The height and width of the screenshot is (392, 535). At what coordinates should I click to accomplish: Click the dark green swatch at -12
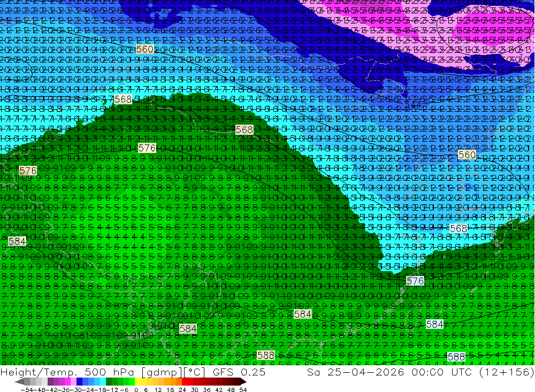pos(109,382)
